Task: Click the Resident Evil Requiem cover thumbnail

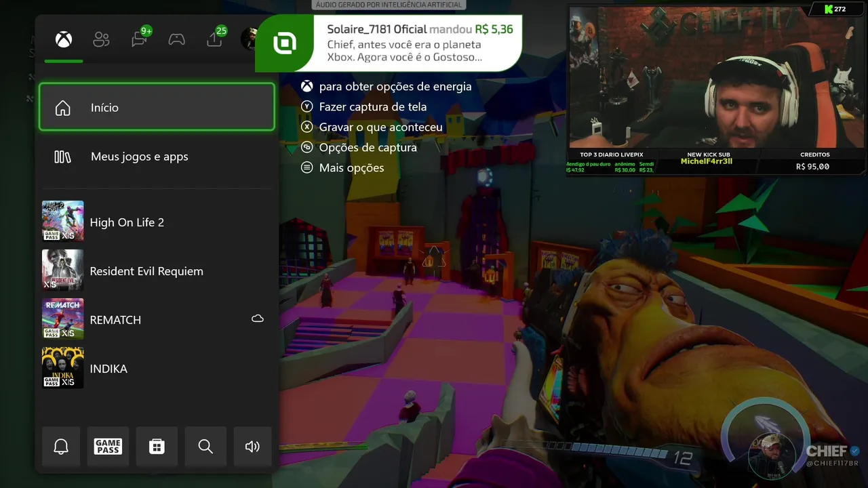Action: pos(63,270)
